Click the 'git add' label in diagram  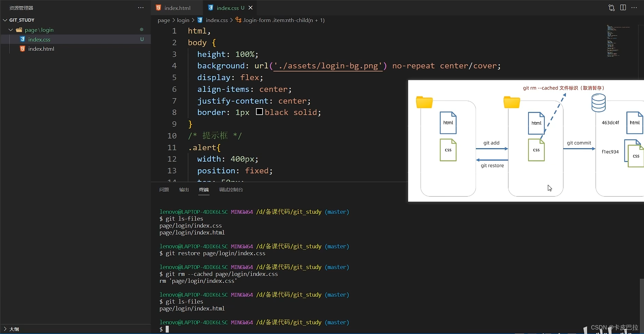491,143
